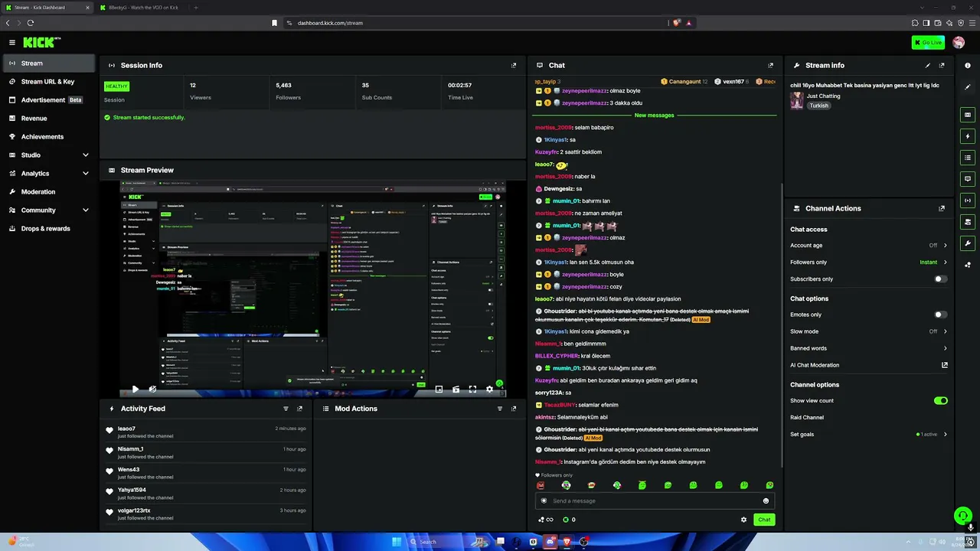Open chat settings gear icon
Viewport: 980px width, 551px height.
pos(743,520)
